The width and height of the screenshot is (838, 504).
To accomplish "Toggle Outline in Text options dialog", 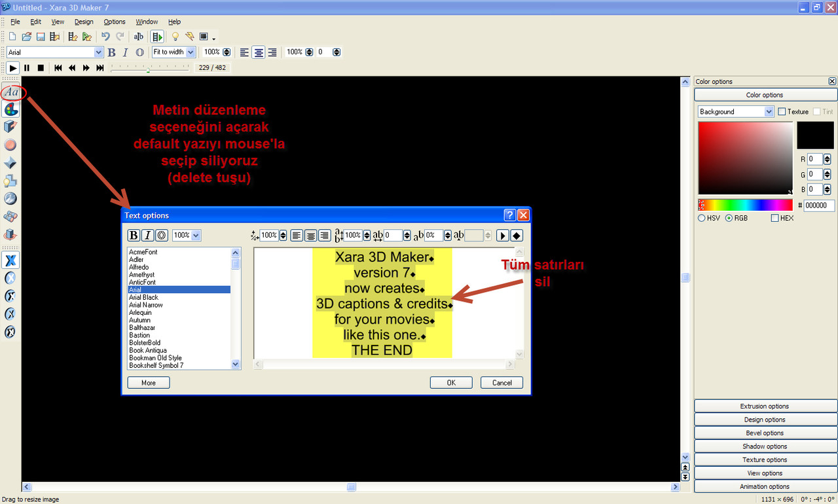I will [x=161, y=235].
